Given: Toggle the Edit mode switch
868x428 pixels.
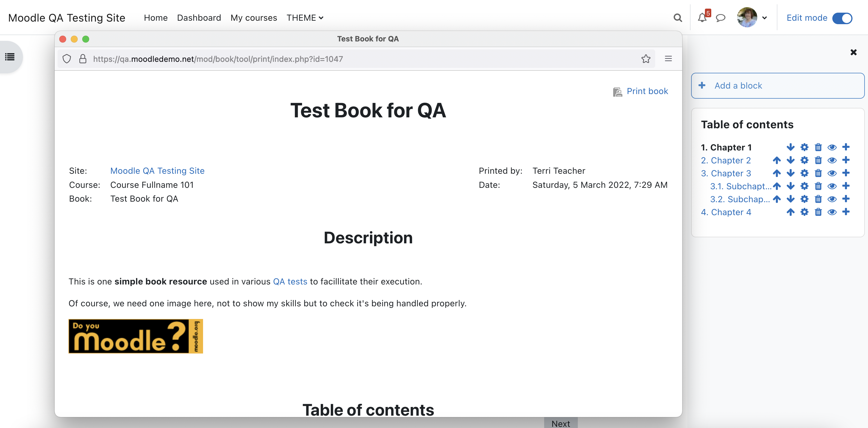Looking at the screenshot, I should tap(842, 18).
